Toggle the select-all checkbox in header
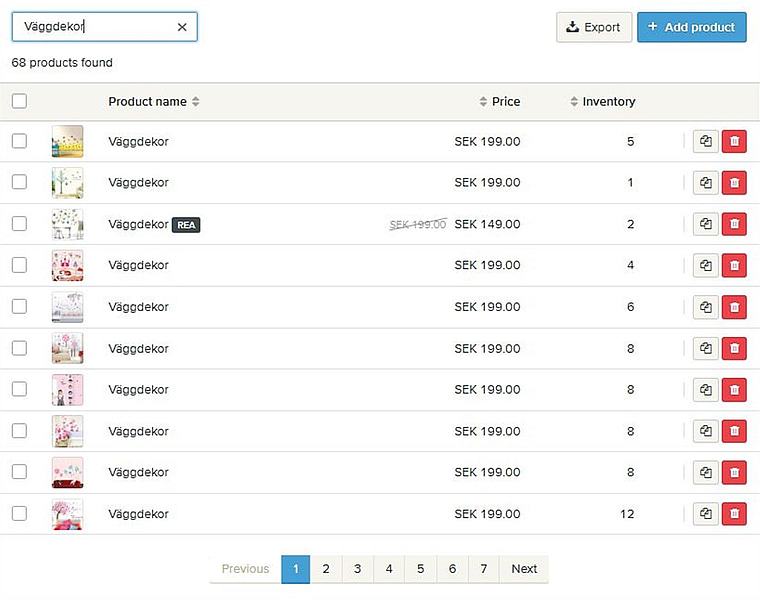The width and height of the screenshot is (760, 600). (19, 101)
